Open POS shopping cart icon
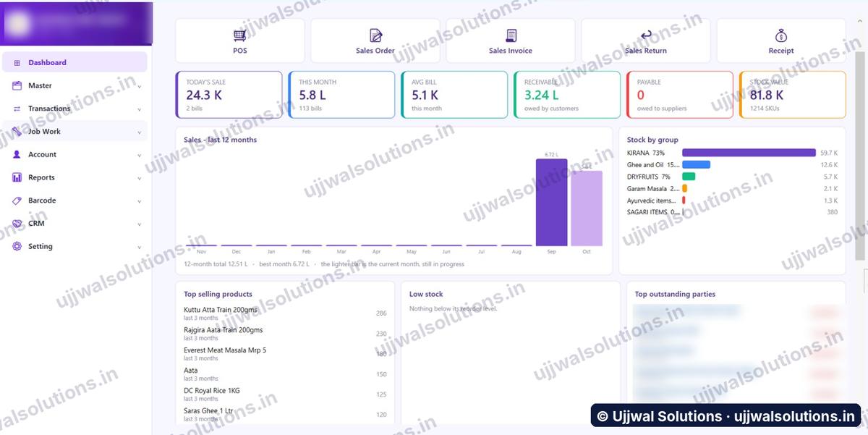The height and width of the screenshot is (435, 868). (239, 35)
